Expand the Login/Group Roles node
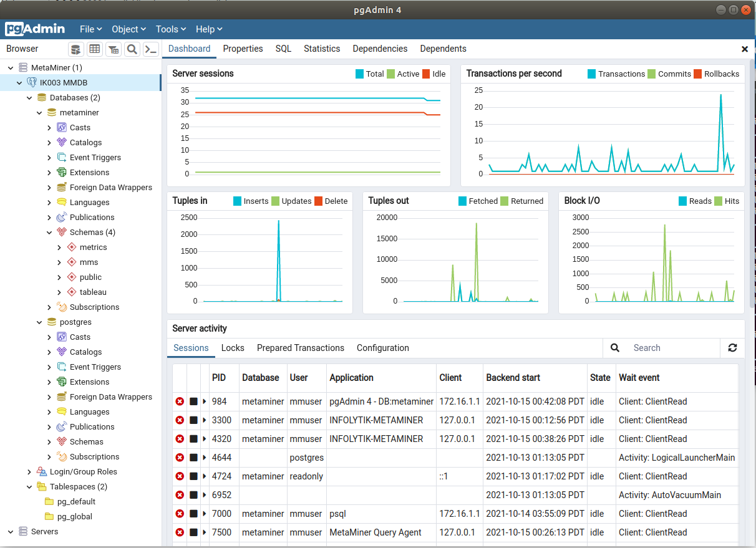Screen dimensions: 756x548 coord(29,472)
